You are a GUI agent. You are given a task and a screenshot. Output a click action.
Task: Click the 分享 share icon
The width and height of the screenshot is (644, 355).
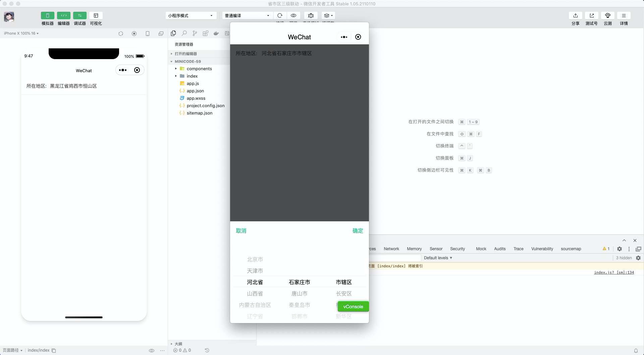(x=576, y=15)
